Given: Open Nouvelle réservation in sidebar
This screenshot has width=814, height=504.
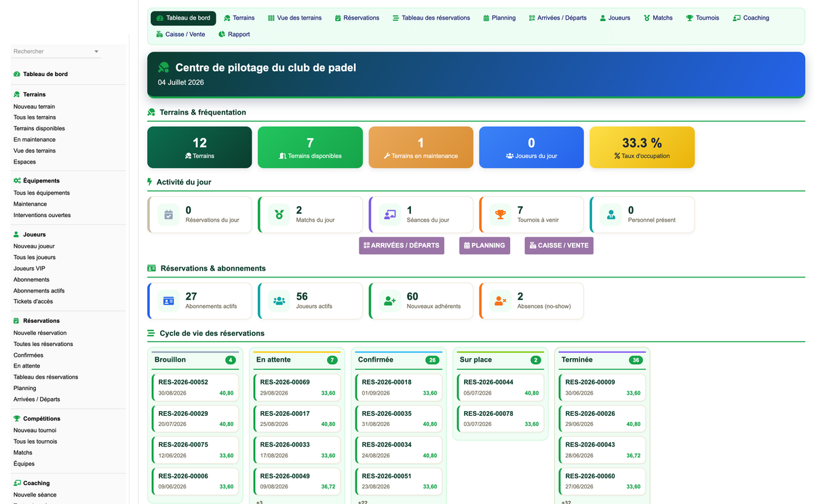Looking at the screenshot, I should [x=40, y=333].
